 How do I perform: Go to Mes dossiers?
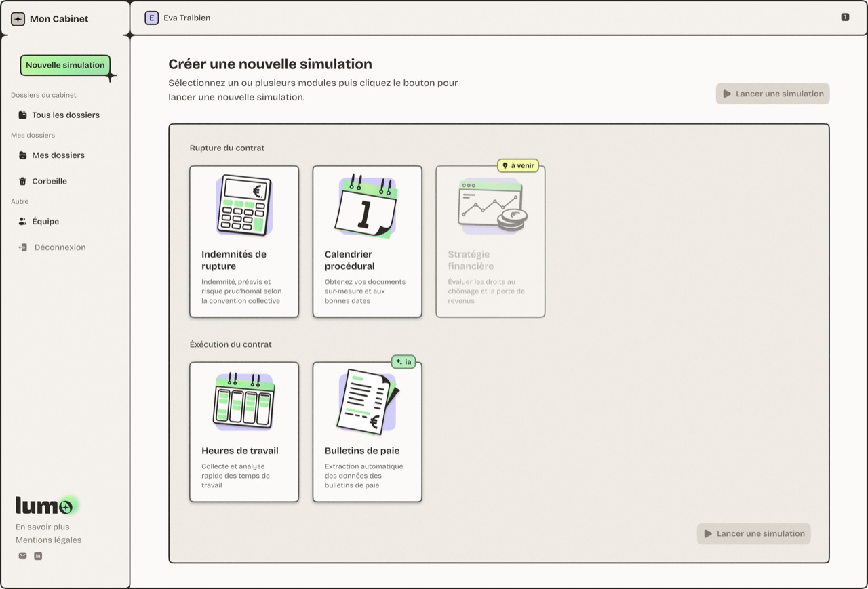coord(58,155)
